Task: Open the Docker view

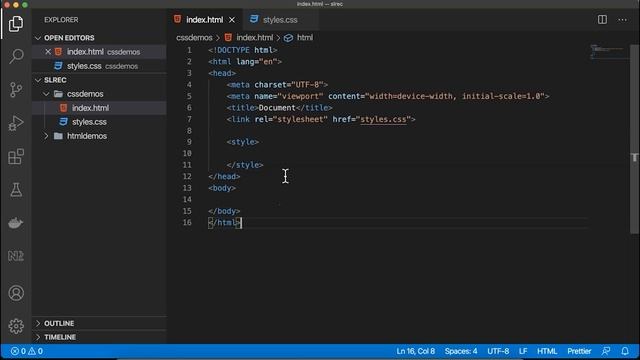Action: click(16, 223)
